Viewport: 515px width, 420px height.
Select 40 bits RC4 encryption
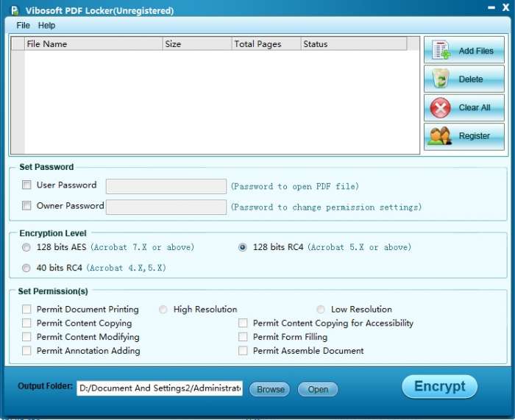click(x=26, y=268)
